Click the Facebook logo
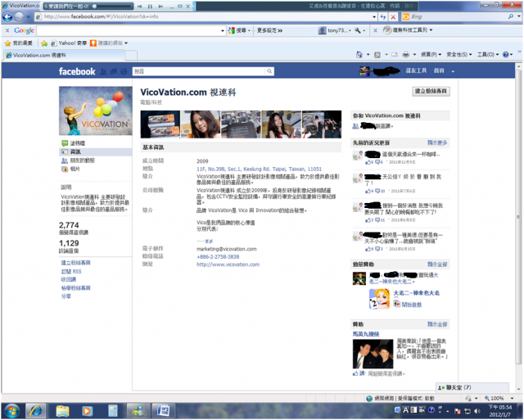This screenshot has width=524, height=420. (77, 71)
